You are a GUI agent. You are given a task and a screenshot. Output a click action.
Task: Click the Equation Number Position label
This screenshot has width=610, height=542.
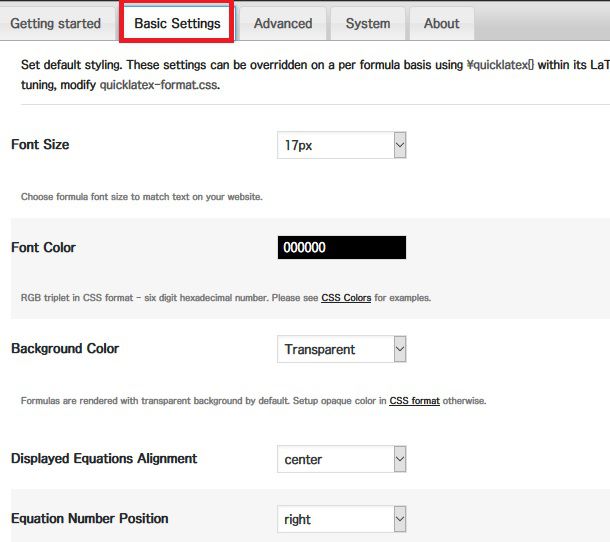point(89,518)
